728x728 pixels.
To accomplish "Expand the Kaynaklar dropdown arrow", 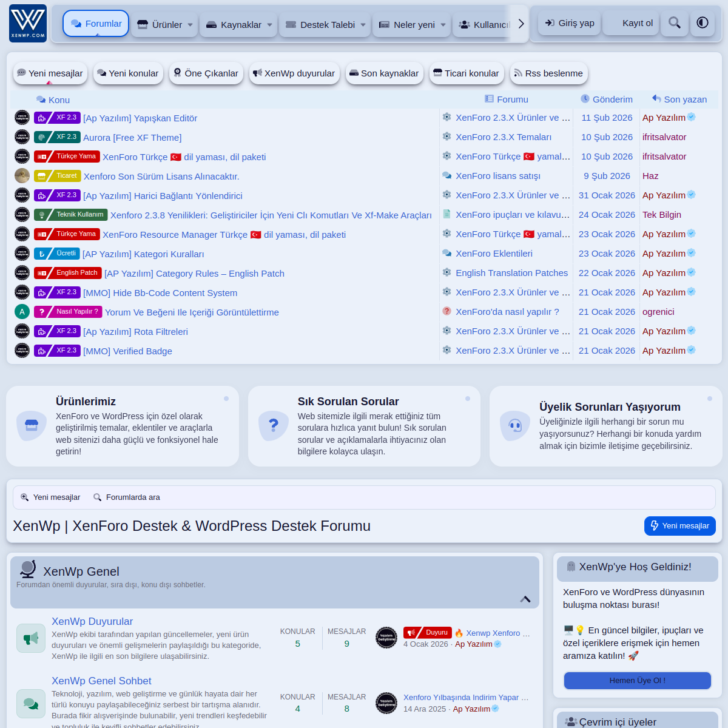I will point(269,25).
